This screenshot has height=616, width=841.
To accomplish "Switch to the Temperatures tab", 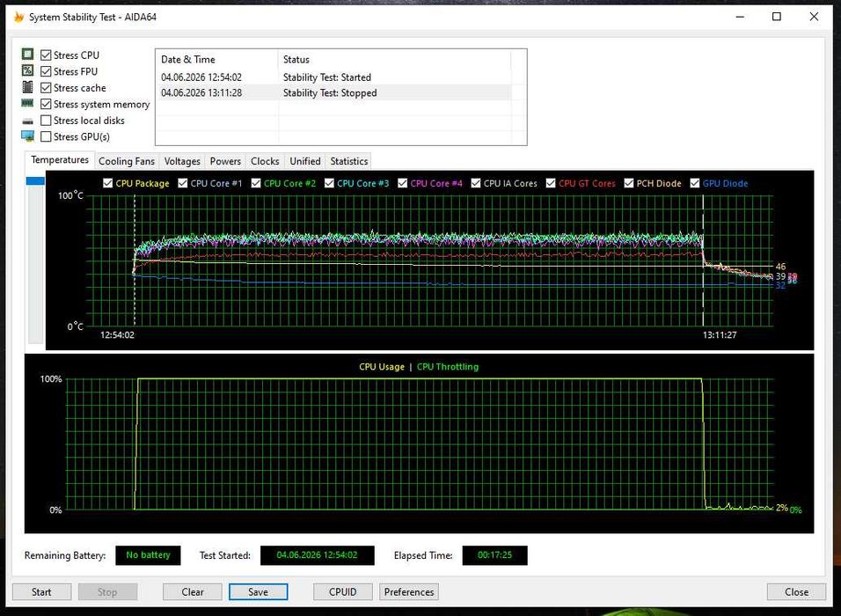I will (x=60, y=160).
